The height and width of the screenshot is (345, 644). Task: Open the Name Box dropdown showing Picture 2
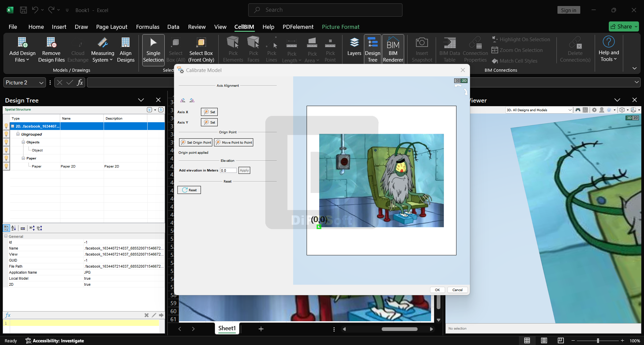click(41, 83)
